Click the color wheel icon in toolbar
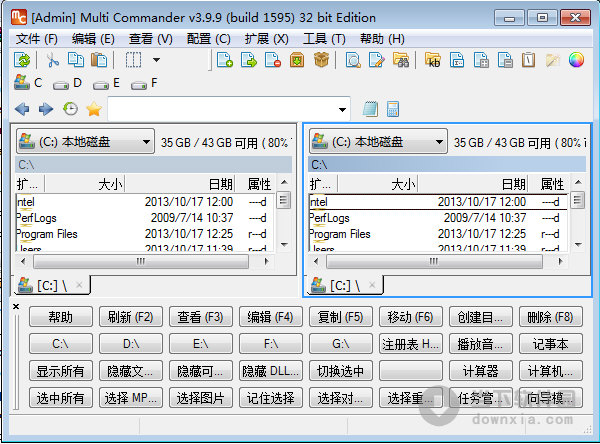The image size is (600, 444). coord(576,61)
